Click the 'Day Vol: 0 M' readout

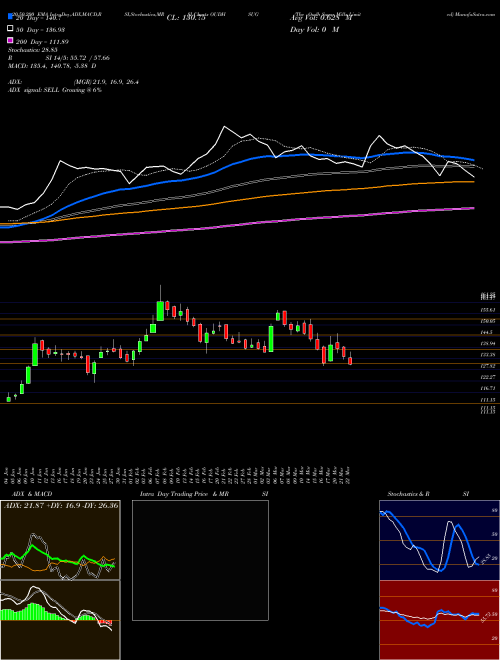coord(314,30)
